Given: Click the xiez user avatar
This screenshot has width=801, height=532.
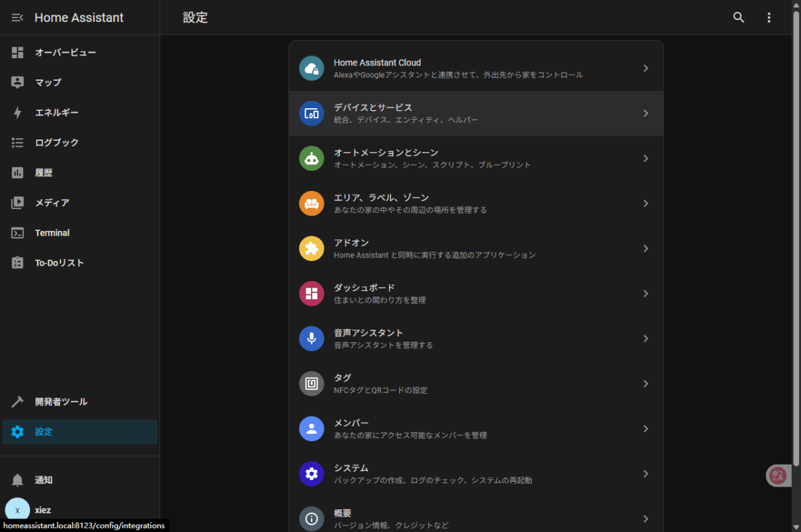Looking at the screenshot, I should point(17,510).
